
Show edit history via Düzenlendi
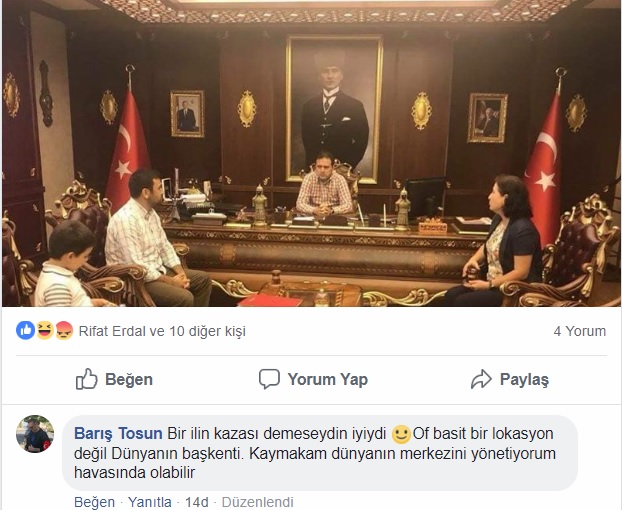[257, 502]
